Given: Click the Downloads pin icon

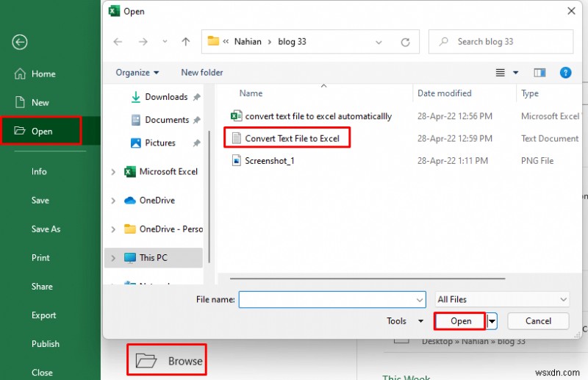Looking at the screenshot, I should tap(196, 97).
